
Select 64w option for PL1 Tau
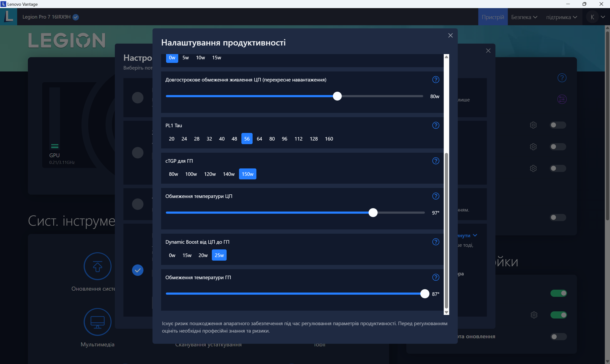259,139
